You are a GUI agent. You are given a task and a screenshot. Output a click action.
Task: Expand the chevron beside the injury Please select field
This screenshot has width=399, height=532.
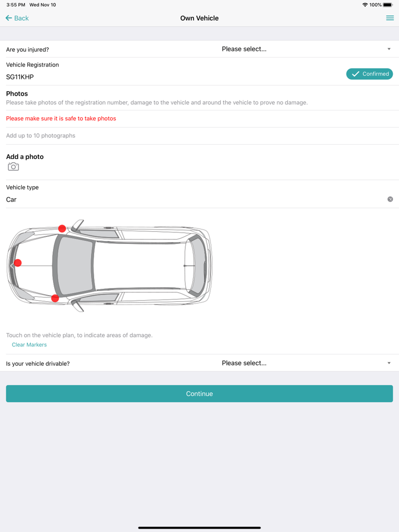388,49
